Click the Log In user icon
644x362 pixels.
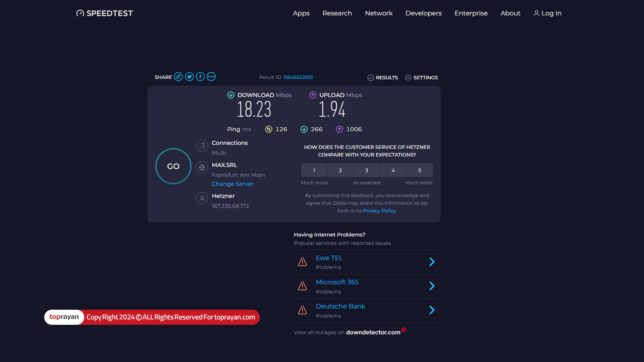(x=536, y=13)
